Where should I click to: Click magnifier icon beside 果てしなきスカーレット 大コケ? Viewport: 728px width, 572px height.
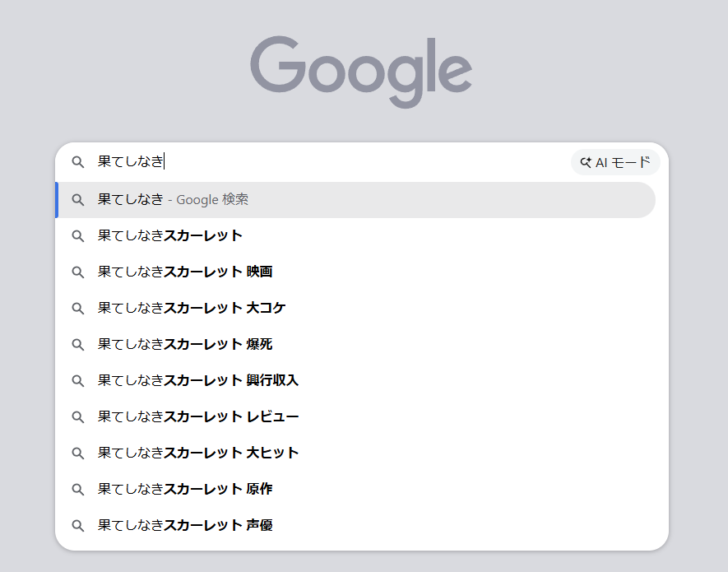(x=78, y=308)
